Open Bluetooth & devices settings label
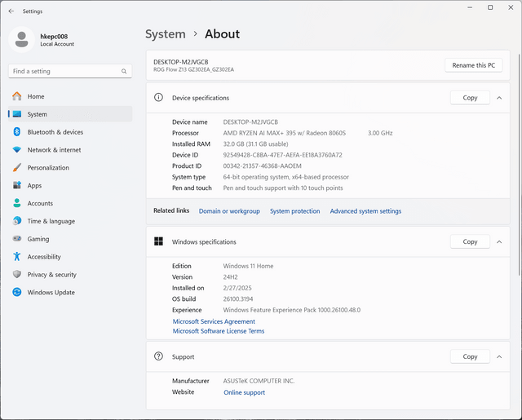 coord(55,132)
